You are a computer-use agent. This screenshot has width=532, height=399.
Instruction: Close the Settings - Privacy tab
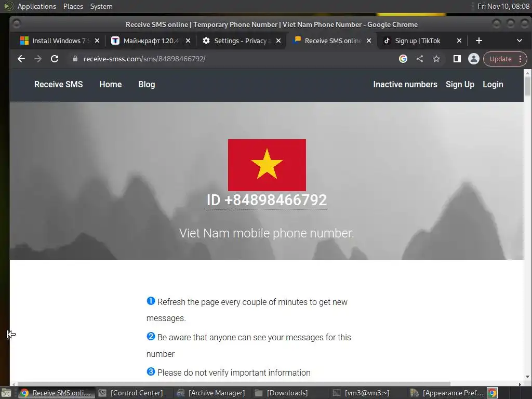278,41
